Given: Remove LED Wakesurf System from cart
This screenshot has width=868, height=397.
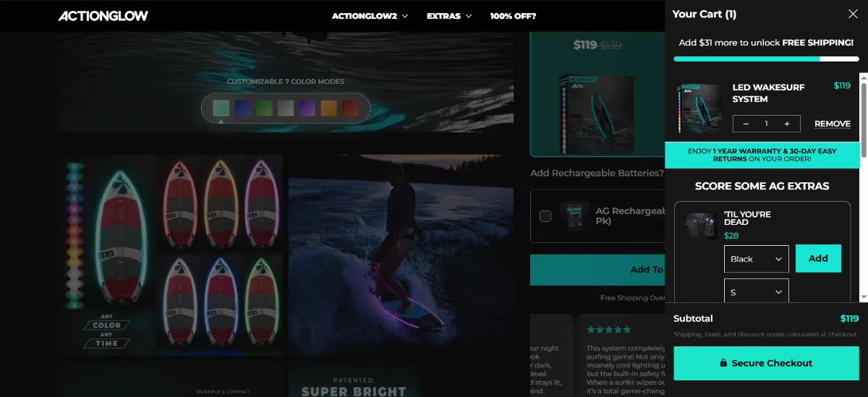Looking at the screenshot, I should tap(833, 124).
